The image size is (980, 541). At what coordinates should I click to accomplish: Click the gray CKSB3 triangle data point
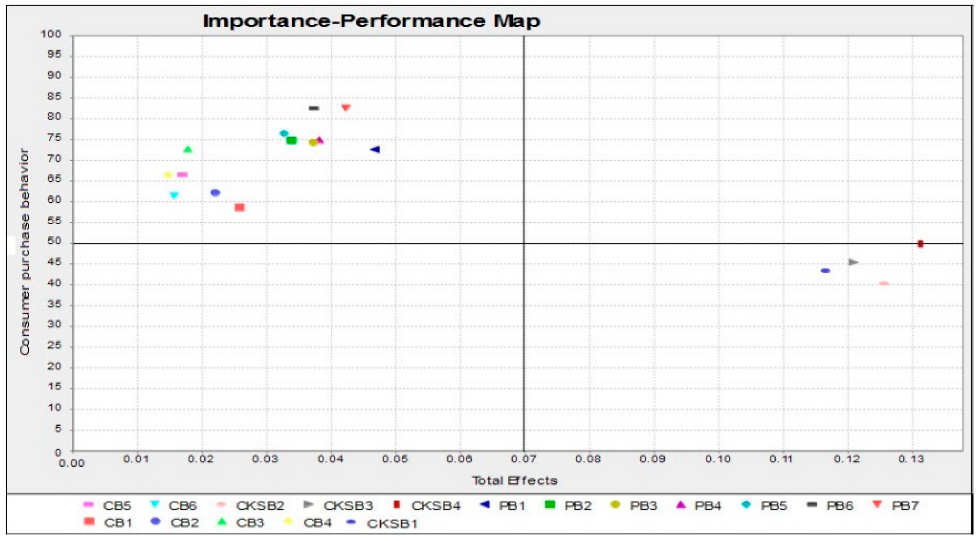pyautogui.click(x=853, y=262)
